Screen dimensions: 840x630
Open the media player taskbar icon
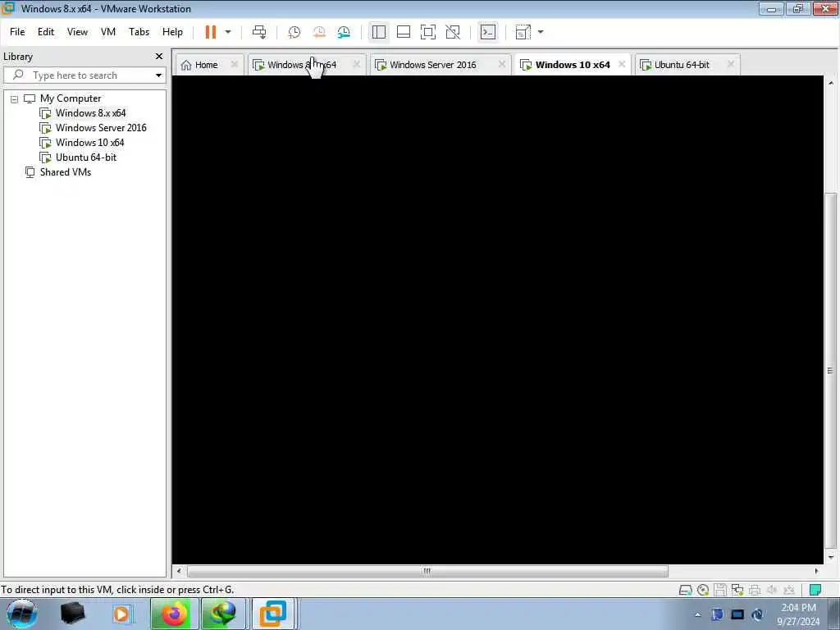pyautogui.click(x=121, y=614)
